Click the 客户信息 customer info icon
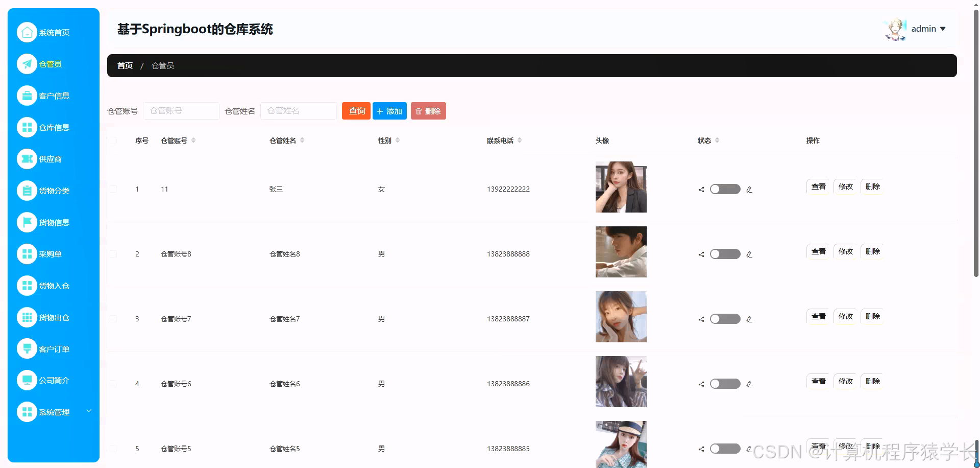980x468 pixels. tap(27, 96)
